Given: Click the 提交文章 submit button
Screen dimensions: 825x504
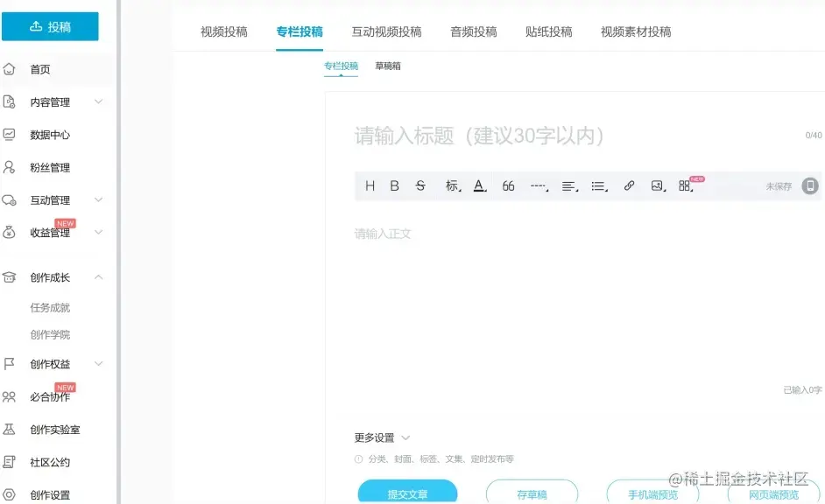Looking at the screenshot, I should tap(407, 493).
